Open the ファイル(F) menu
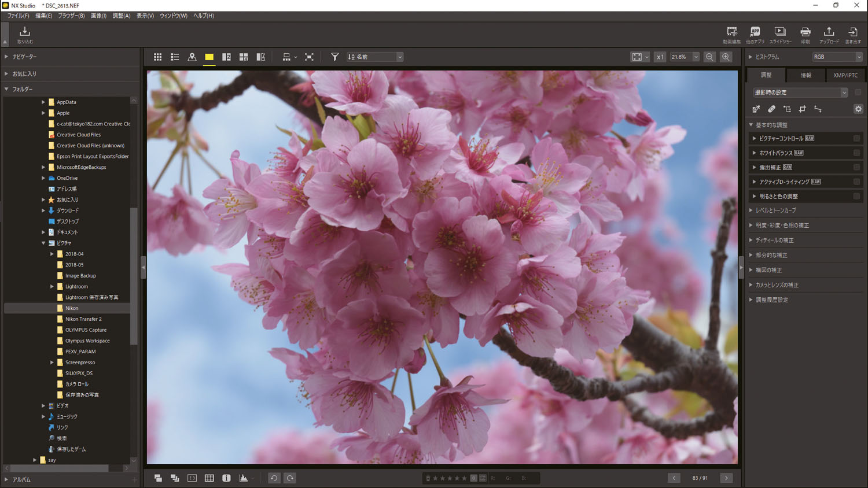 tap(18, 16)
